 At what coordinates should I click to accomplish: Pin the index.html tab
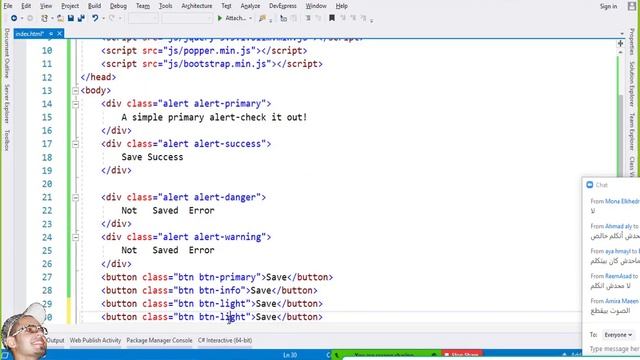(x=51, y=33)
